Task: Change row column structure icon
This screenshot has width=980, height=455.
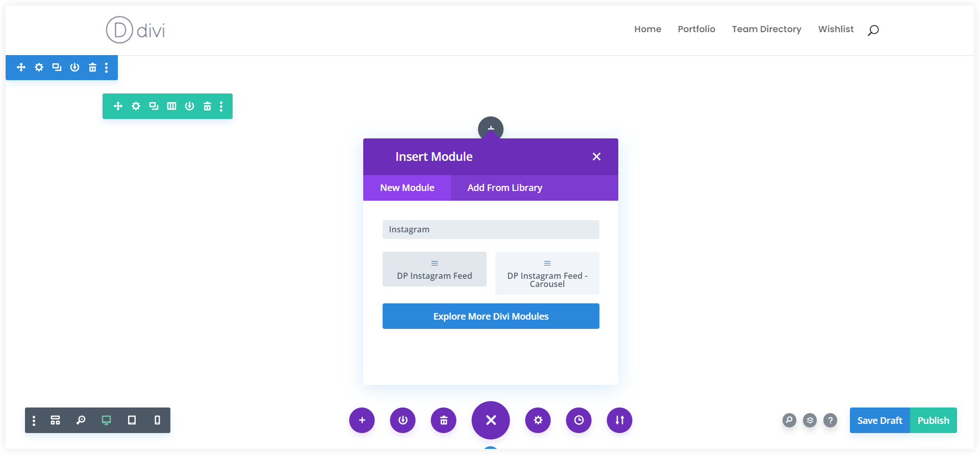Action: pos(171,106)
